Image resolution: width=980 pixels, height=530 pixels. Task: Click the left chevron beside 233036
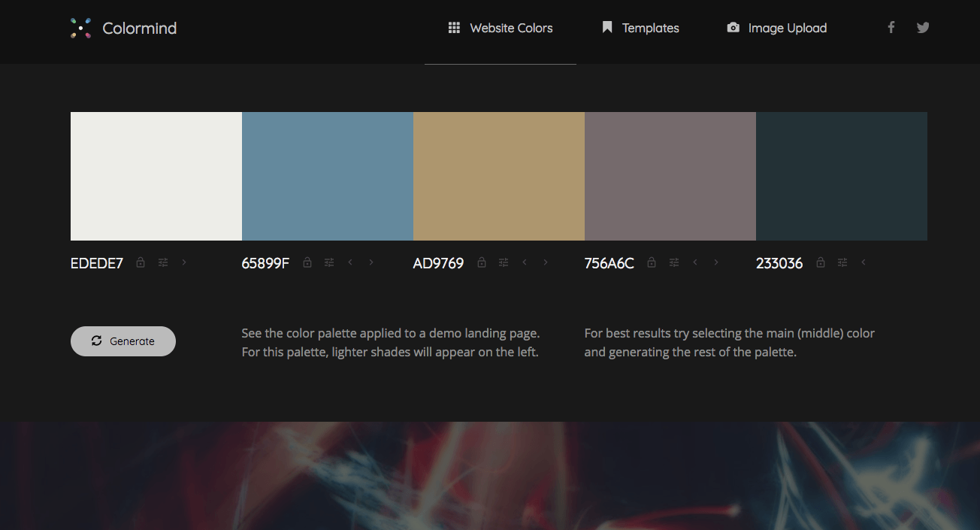coord(863,262)
